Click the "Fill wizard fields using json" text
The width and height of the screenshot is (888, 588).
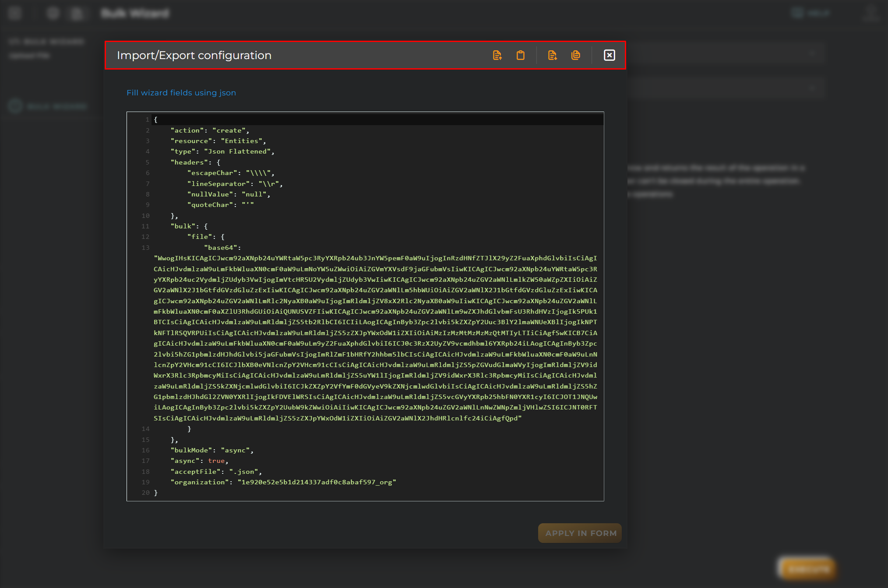[x=181, y=93]
